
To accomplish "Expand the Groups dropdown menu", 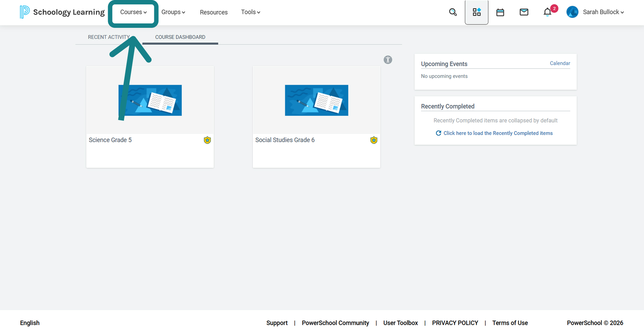I will tap(173, 12).
